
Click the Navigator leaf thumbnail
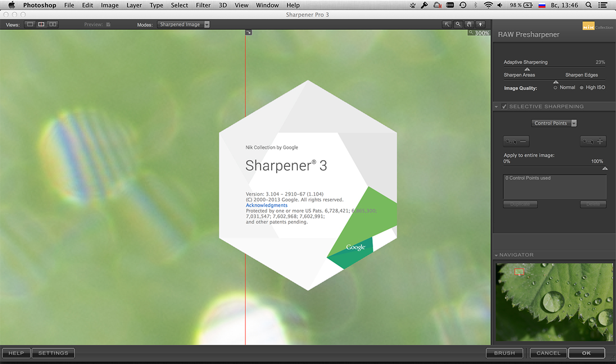554,302
